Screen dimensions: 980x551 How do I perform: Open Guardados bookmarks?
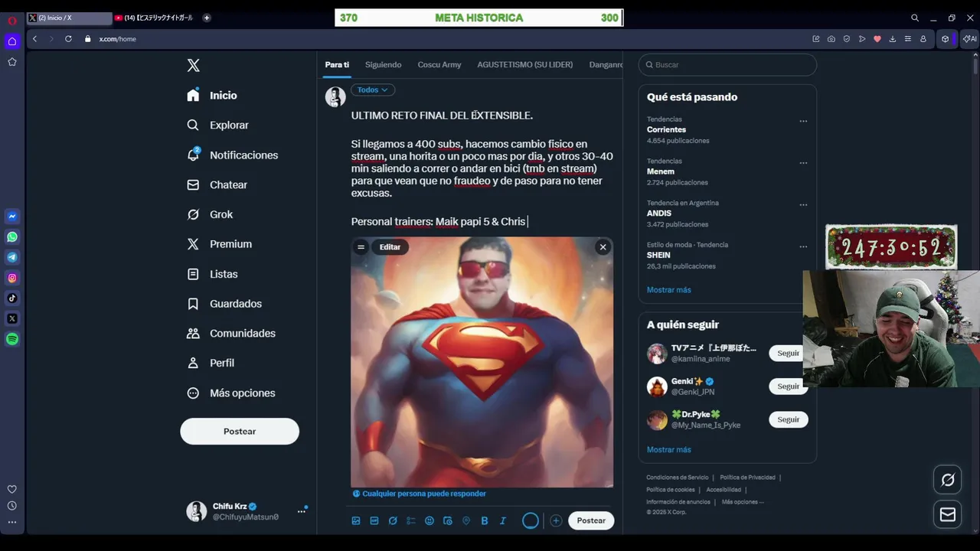224,304
